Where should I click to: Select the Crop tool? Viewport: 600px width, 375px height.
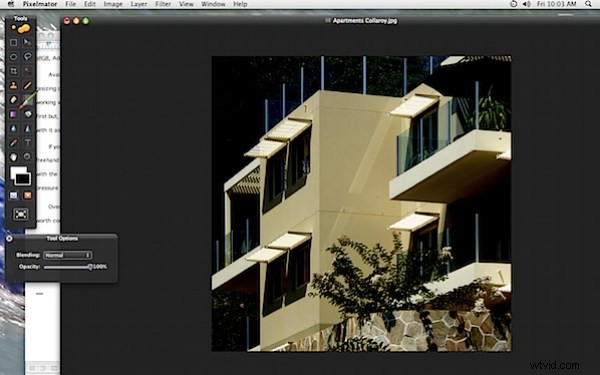pos(13,71)
